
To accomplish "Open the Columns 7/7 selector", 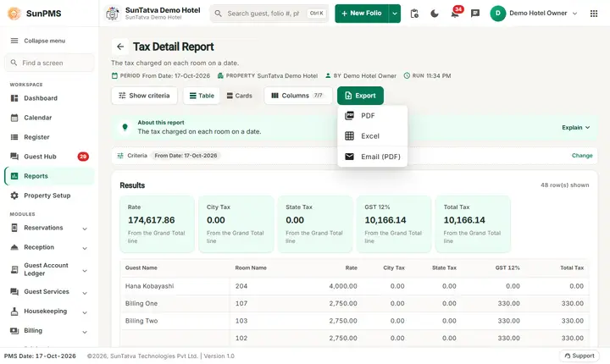I will (x=298, y=96).
